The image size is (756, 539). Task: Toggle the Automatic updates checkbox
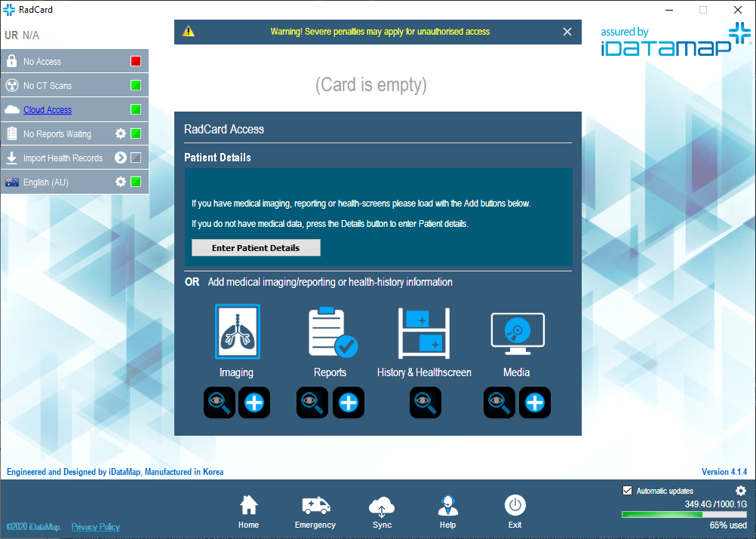point(627,491)
